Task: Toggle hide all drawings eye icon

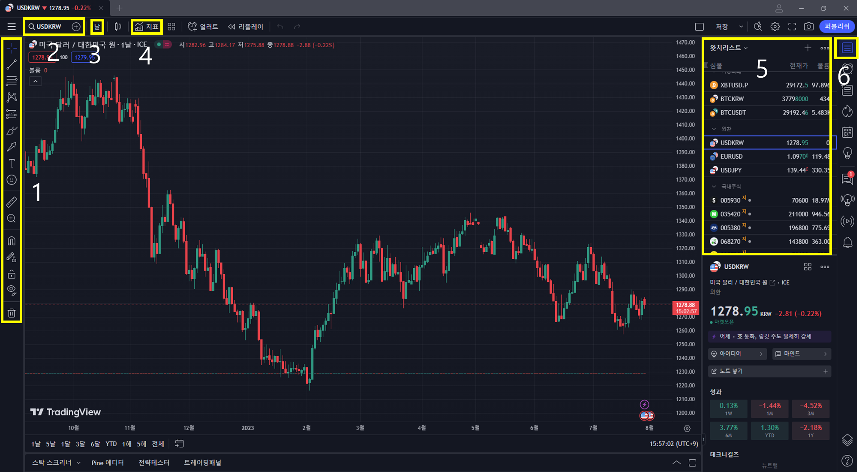Action: [12, 290]
